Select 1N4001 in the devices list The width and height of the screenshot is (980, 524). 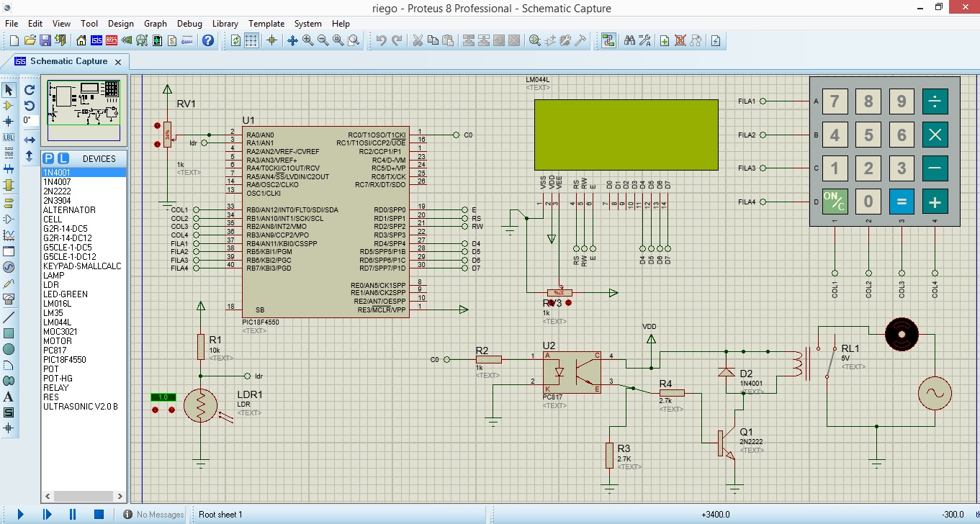click(x=84, y=173)
